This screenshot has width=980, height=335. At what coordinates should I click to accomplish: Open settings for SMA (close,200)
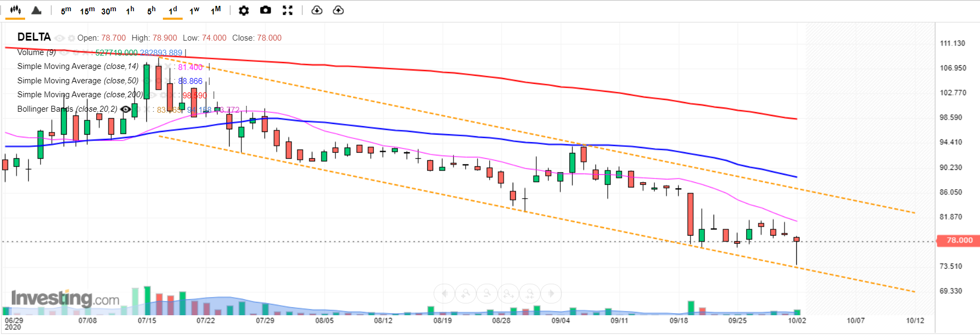(x=163, y=95)
